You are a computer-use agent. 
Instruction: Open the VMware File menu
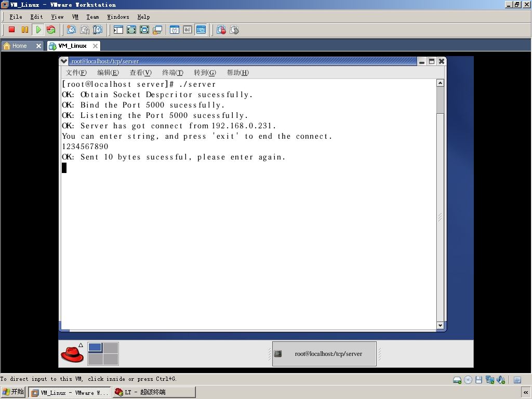16,17
